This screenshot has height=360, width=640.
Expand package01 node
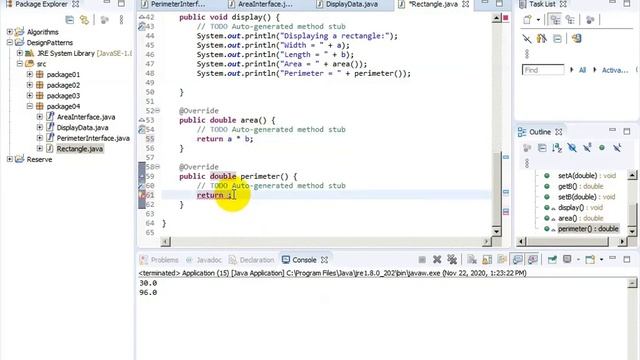29,74
